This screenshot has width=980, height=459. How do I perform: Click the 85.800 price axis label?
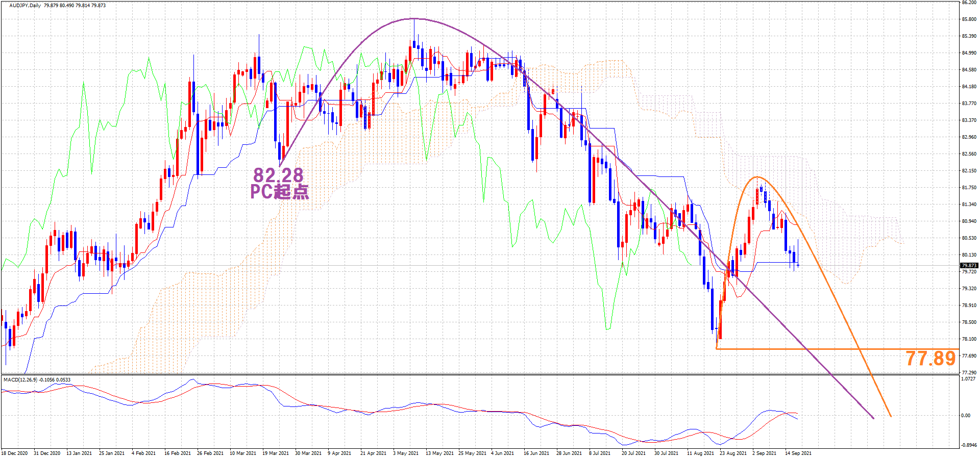click(x=969, y=19)
